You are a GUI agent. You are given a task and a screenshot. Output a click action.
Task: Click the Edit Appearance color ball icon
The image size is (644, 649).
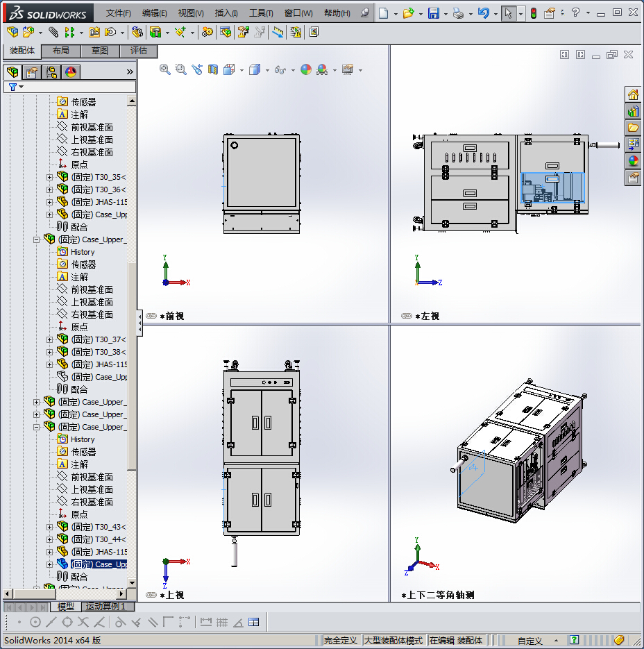(x=306, y=69)
